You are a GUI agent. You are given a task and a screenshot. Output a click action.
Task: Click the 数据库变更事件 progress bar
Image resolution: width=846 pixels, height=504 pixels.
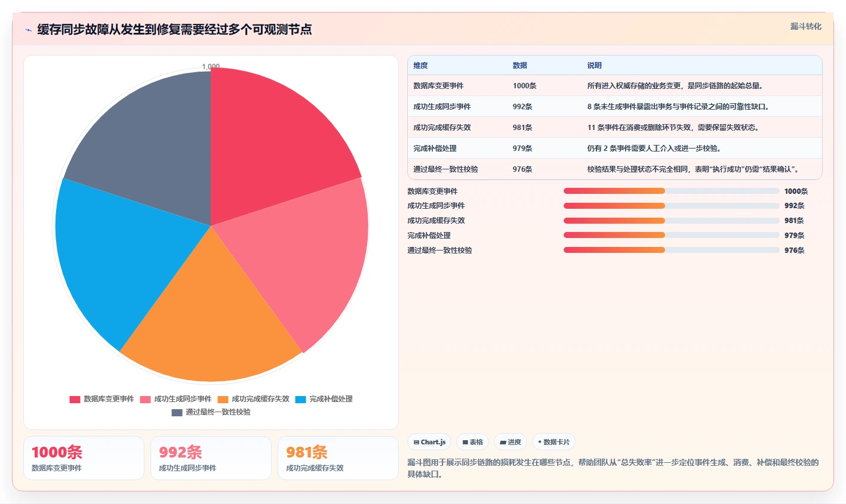click(x=672, y=191)
